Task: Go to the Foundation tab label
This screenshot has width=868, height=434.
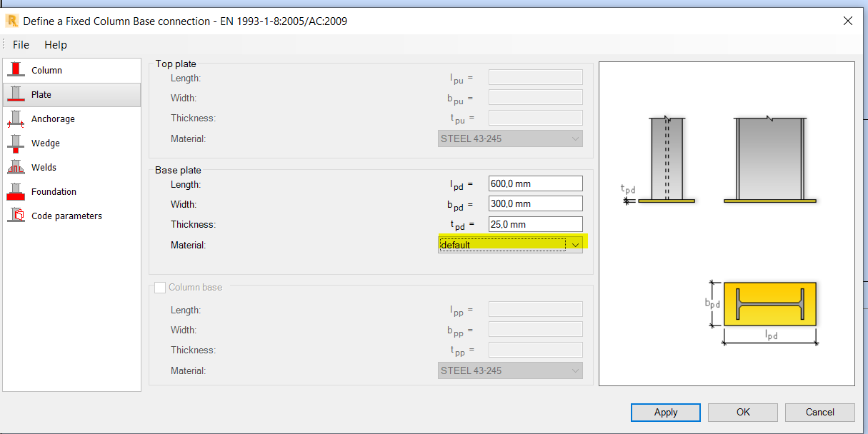Action: tap(54, 191)
